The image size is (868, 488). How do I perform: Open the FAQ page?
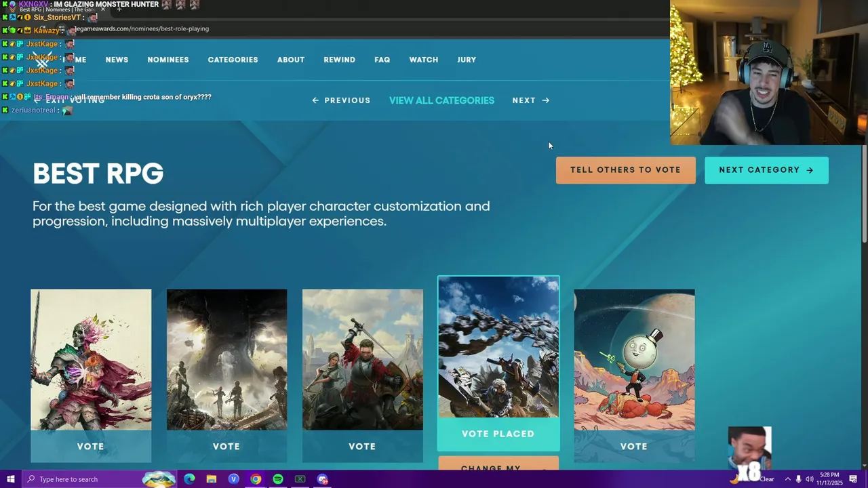click(x=382, y=60)
